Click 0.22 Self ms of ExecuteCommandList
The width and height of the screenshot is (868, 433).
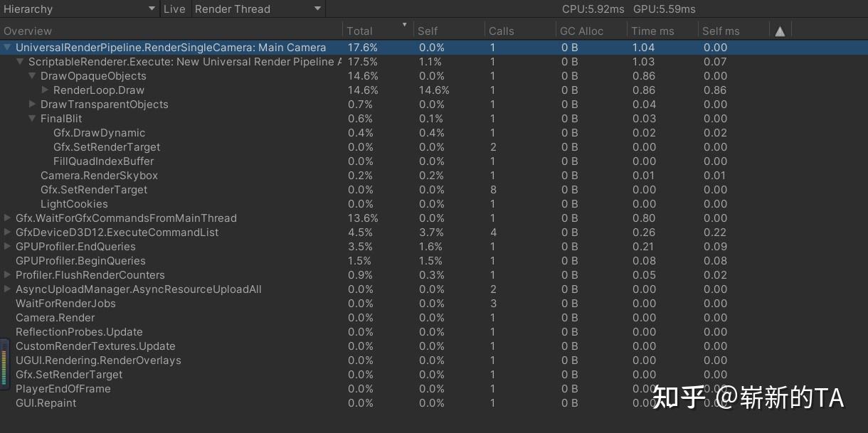click(715, 232)
